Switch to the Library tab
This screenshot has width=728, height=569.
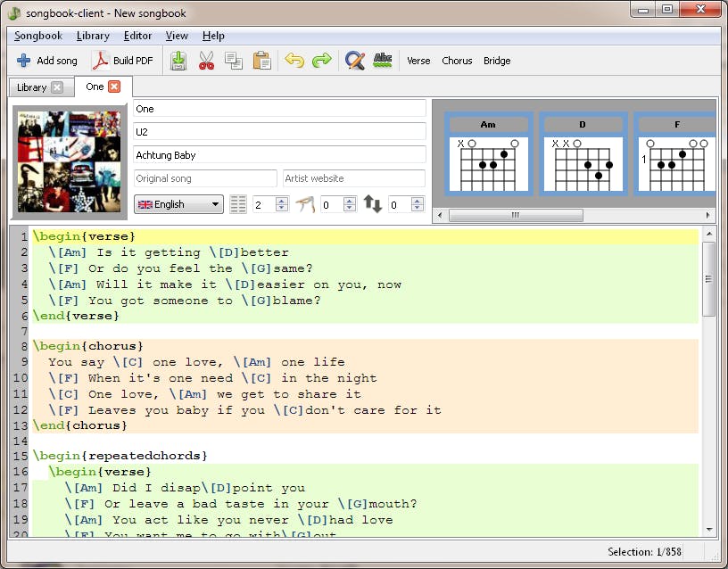[x=31, y=87]
